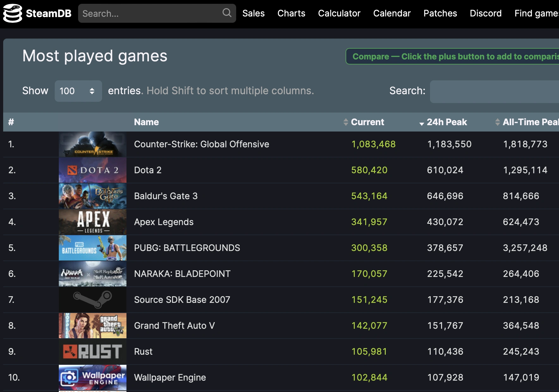
Task: Click current players value 580,420
Action: click(x=369, y=170)
